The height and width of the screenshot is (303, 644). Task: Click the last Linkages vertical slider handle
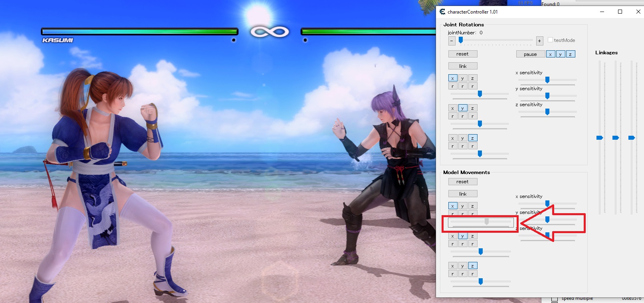point(632,138)
